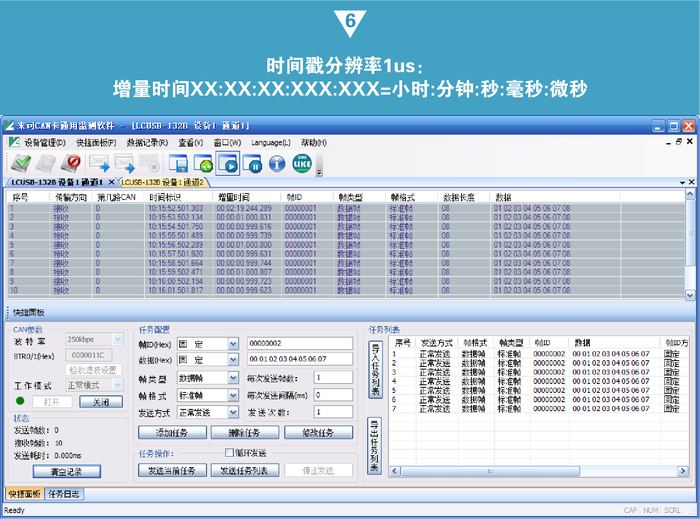Select task list row number 4
700x519 pixels.
(539, 381)
